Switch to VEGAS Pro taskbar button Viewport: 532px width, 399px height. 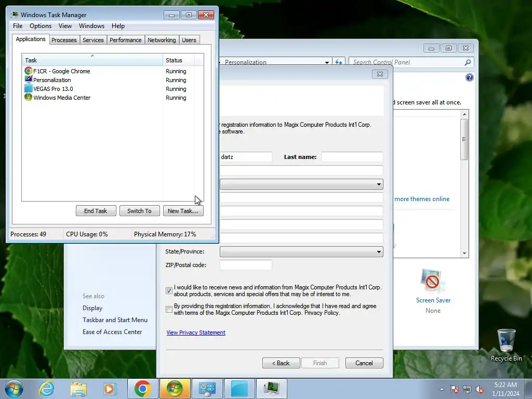coord(239,389)
